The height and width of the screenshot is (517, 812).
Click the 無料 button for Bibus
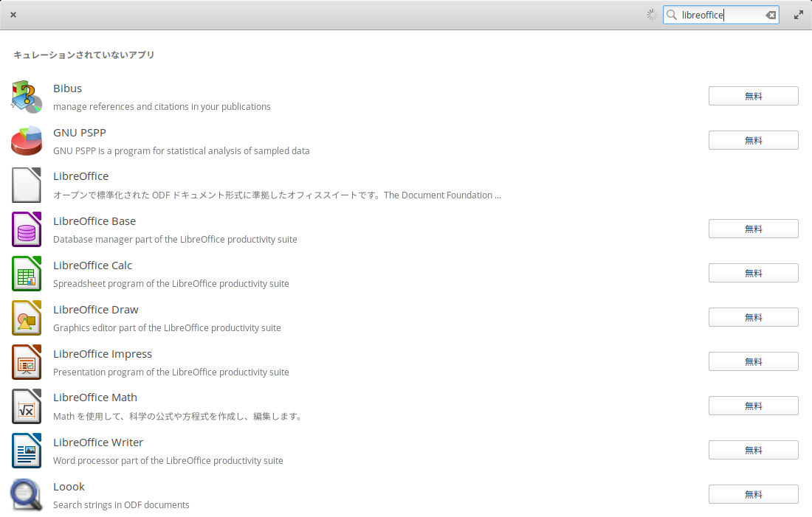754,96
